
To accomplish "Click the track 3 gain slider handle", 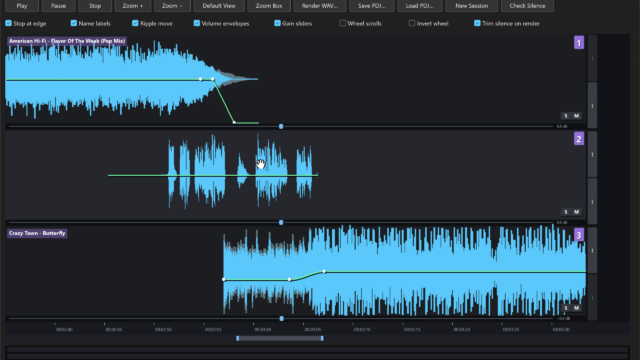I will [x=281, y=318].
